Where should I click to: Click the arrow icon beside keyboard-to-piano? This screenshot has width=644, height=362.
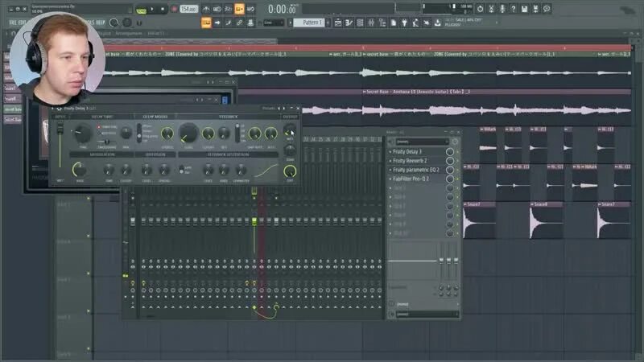click(x=217, y=23)
